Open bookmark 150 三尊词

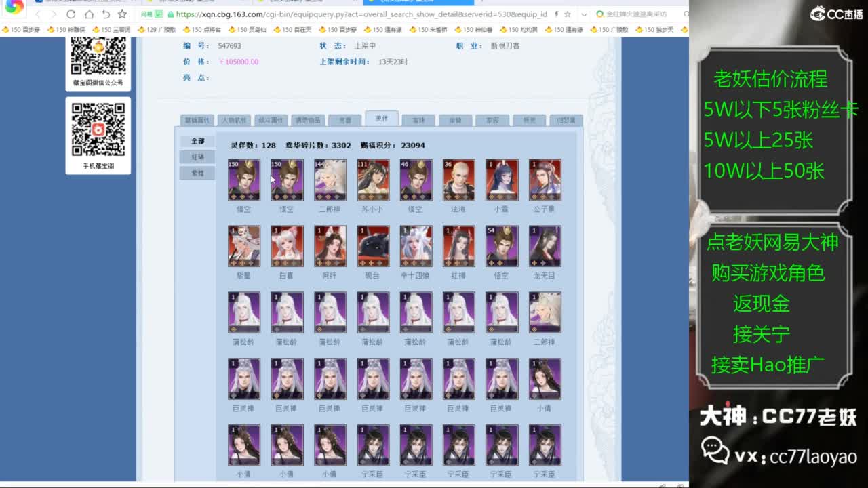point(111,30)
